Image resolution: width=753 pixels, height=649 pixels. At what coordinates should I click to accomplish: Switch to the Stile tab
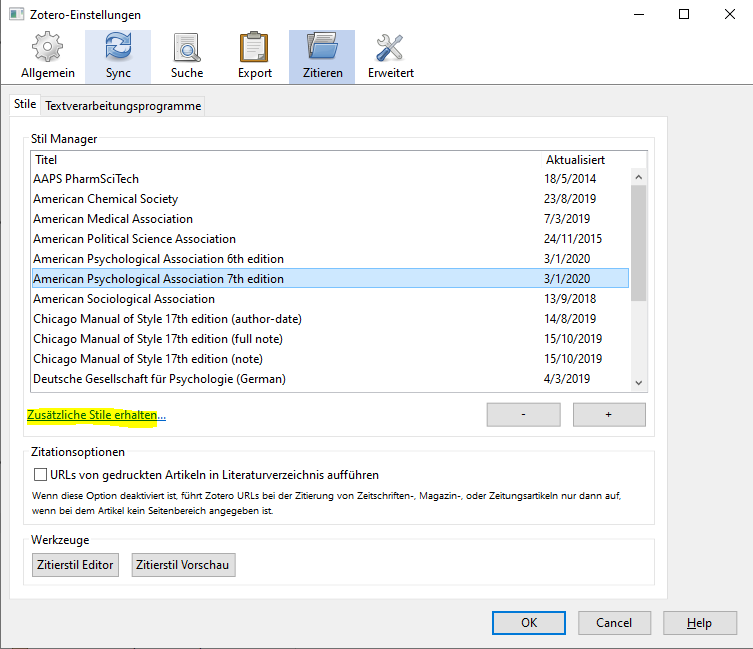(x=25, y=104)
